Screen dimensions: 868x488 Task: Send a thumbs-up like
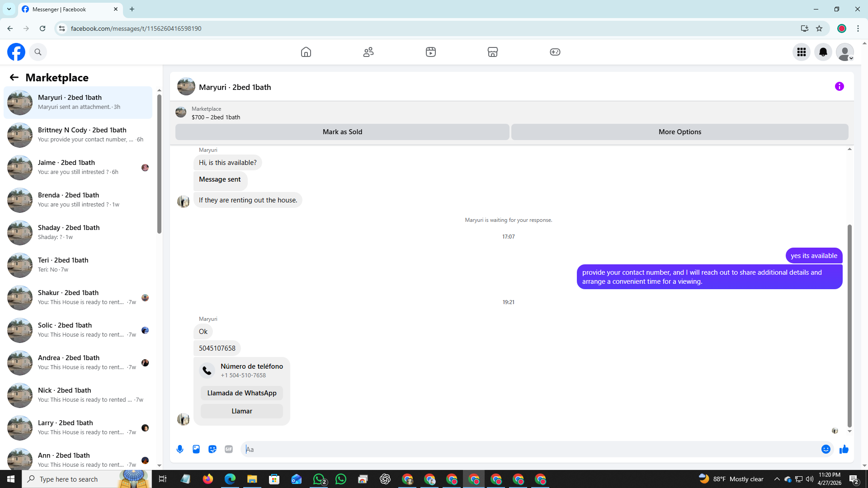click(x=844, y=449)
